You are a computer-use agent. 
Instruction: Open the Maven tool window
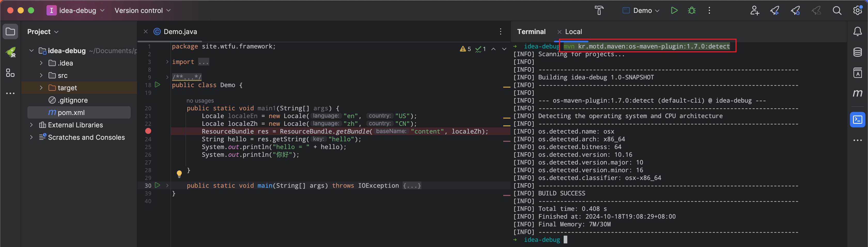(x=857, y=93)
